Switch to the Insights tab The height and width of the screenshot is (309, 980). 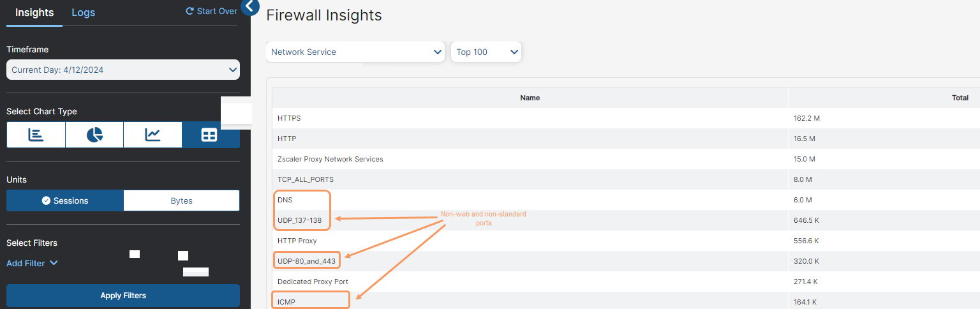coord(34,13)
